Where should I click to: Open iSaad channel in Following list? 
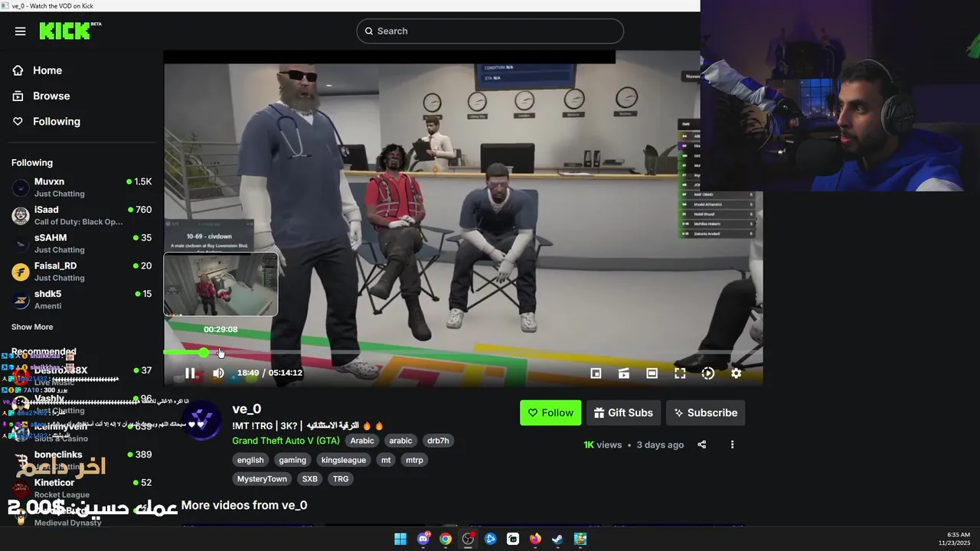pos(81,215)
